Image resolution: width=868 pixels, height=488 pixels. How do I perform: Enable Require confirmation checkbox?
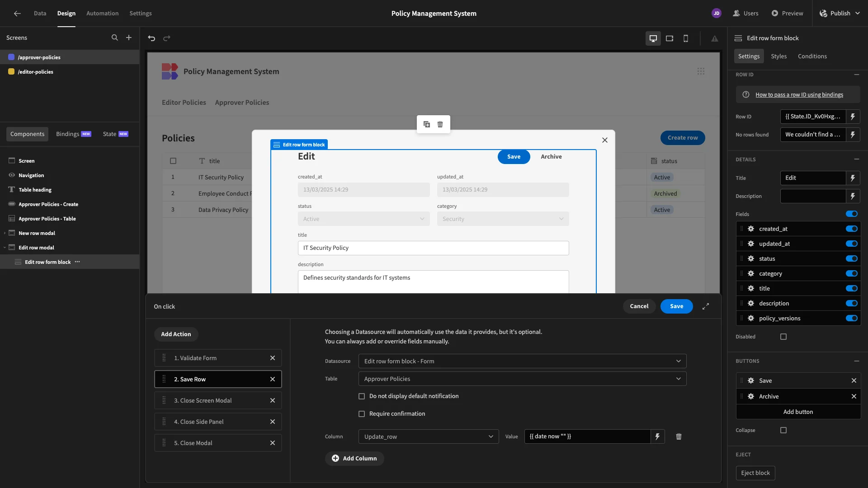point(362,414)
